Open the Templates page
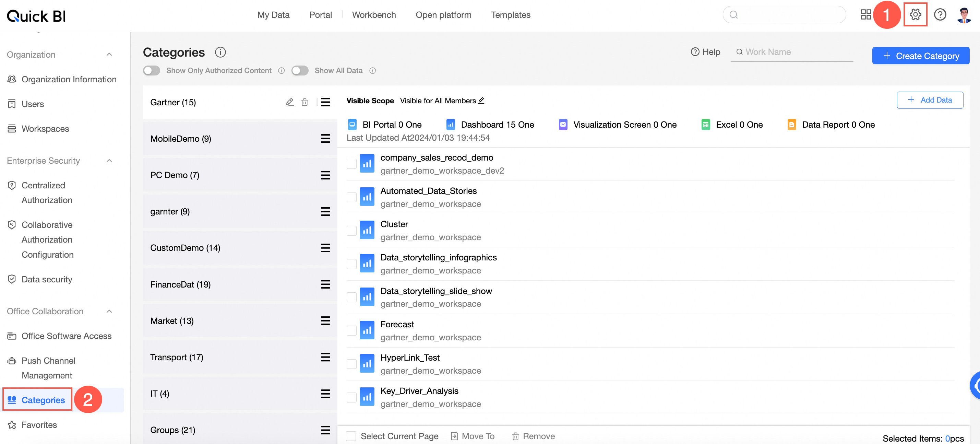This screenshot has width=980, height=444. 511,14
